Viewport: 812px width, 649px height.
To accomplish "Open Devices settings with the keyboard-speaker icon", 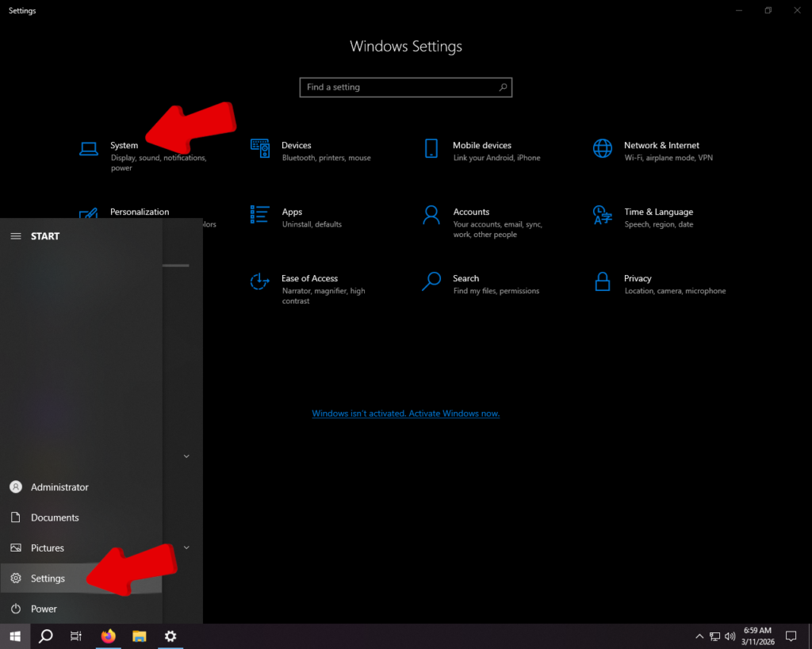I will click(x=260, y=148).
